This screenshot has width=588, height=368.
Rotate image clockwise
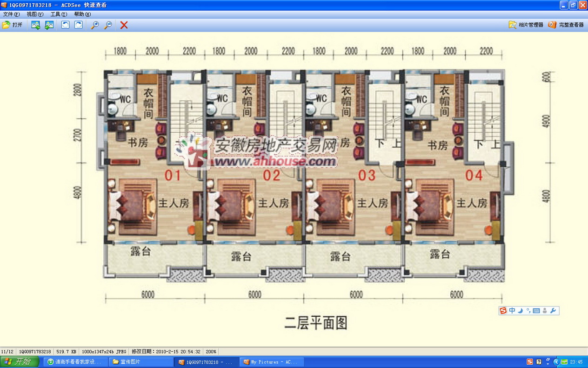79,25
